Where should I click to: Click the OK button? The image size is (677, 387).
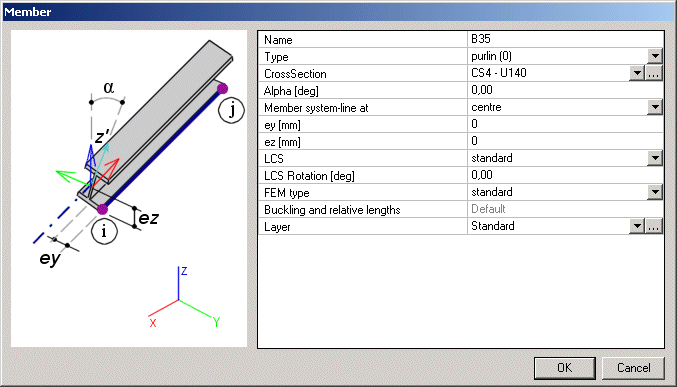(565, 368)
